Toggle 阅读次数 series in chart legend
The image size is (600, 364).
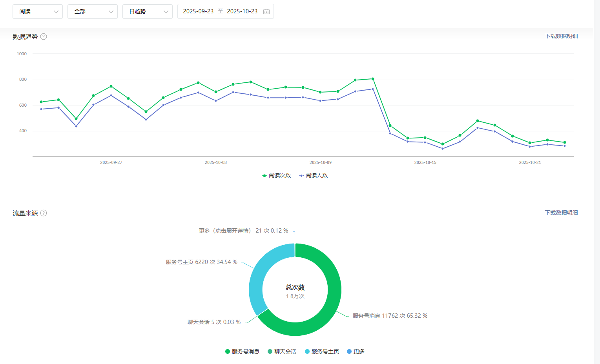(x=277, y=175)
